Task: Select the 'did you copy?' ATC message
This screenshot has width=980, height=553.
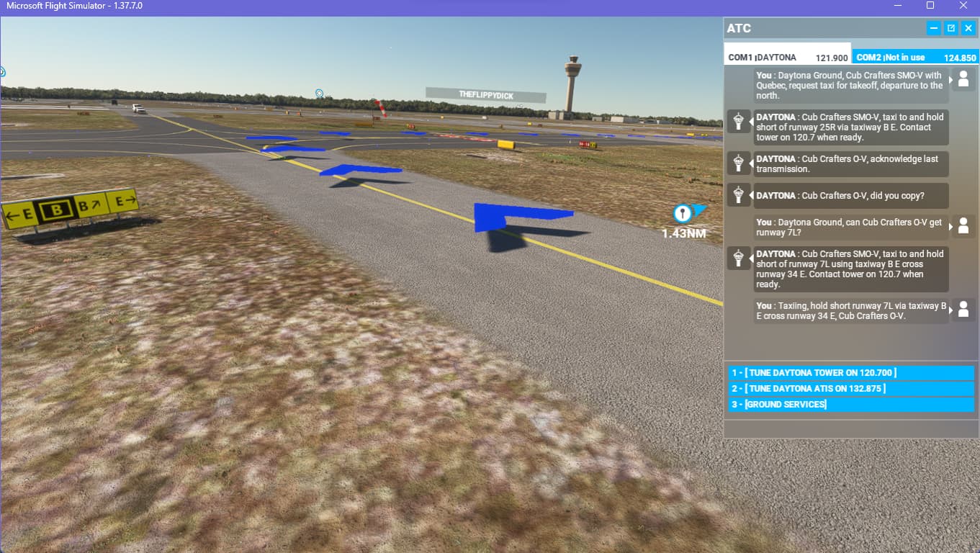Action: (851, 195)
